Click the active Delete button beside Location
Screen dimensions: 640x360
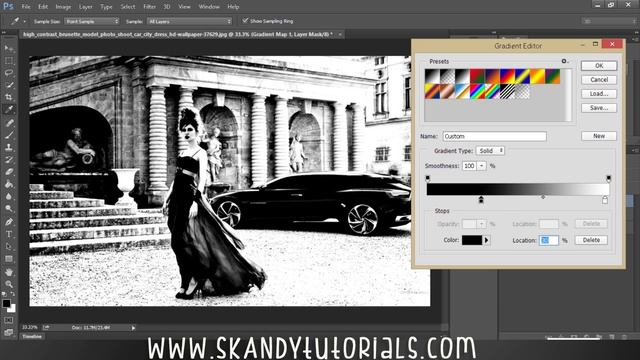[x=591, y=240]
